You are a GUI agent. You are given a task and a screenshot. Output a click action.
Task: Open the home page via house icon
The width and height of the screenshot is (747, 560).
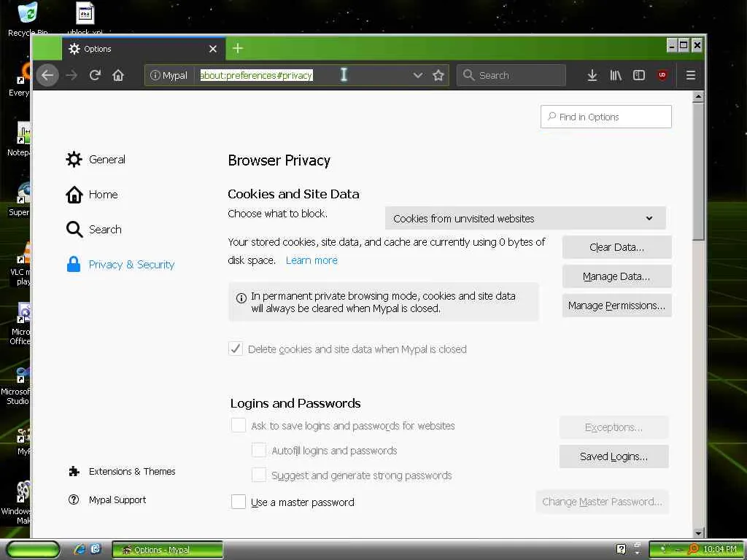pos(118,75)
